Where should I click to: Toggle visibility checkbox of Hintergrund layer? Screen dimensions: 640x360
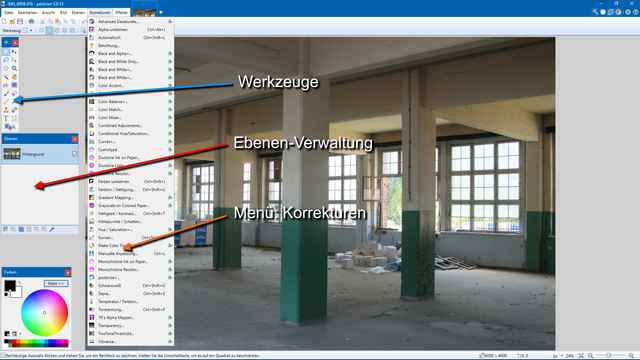tap(75, 154)
